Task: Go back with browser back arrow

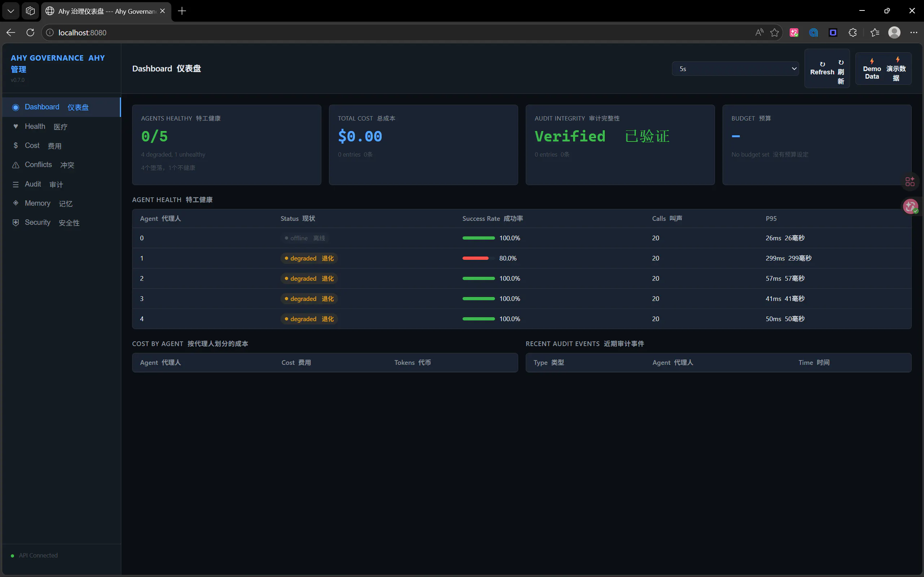Action: point(11,32)
